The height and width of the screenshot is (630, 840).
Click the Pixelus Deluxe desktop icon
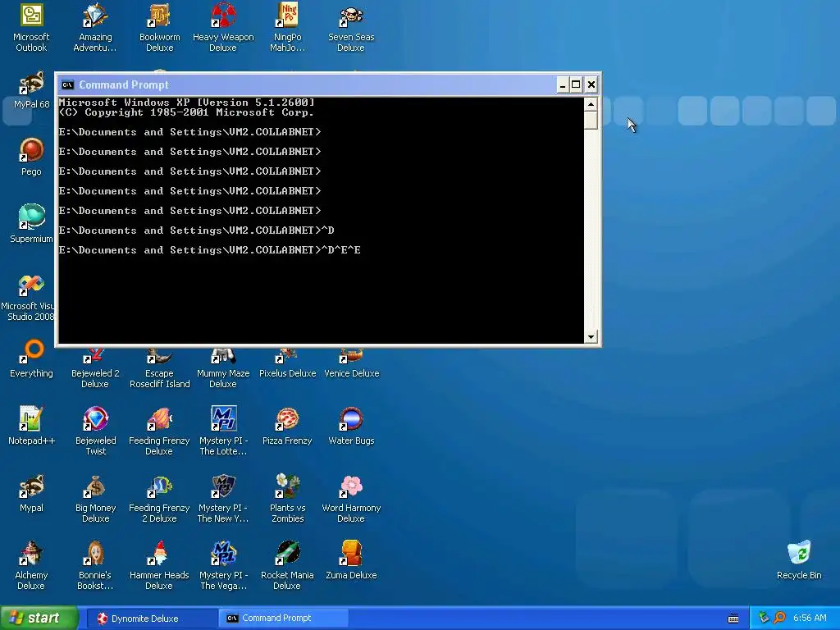[288, 363]
